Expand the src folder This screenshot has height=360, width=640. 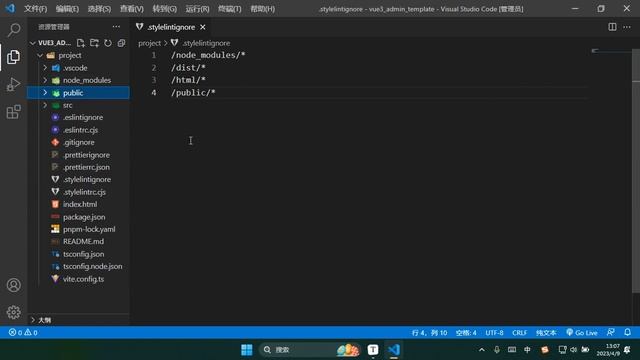tap(45, 105)
